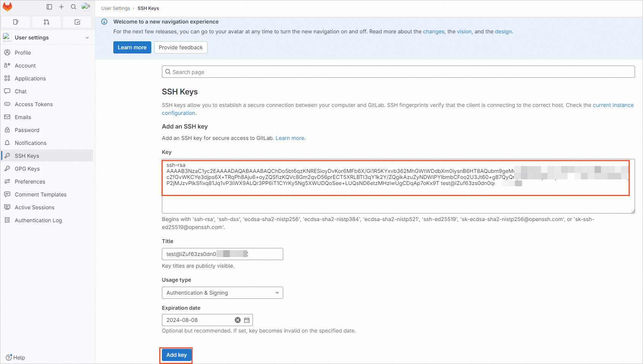
Task: Open Active Sessions page
Action: 47,207
